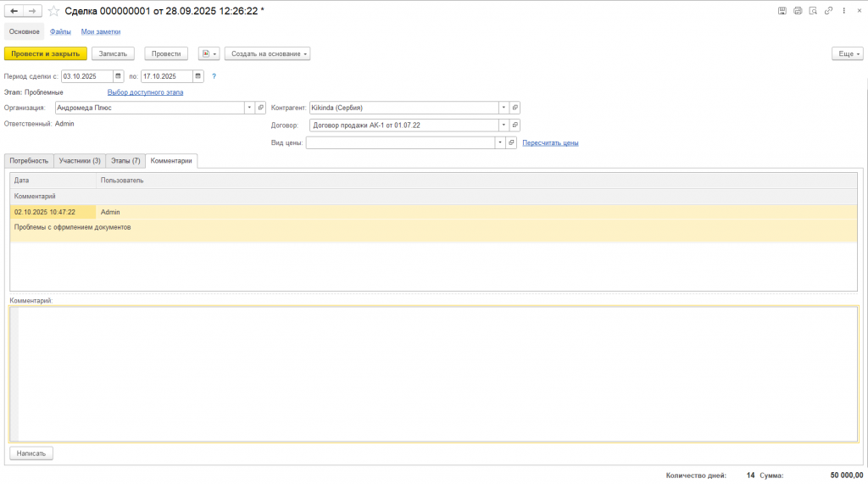Open the Создать на основании dropdown
This screenshot has height=484, width=868.
click(267, 53)
